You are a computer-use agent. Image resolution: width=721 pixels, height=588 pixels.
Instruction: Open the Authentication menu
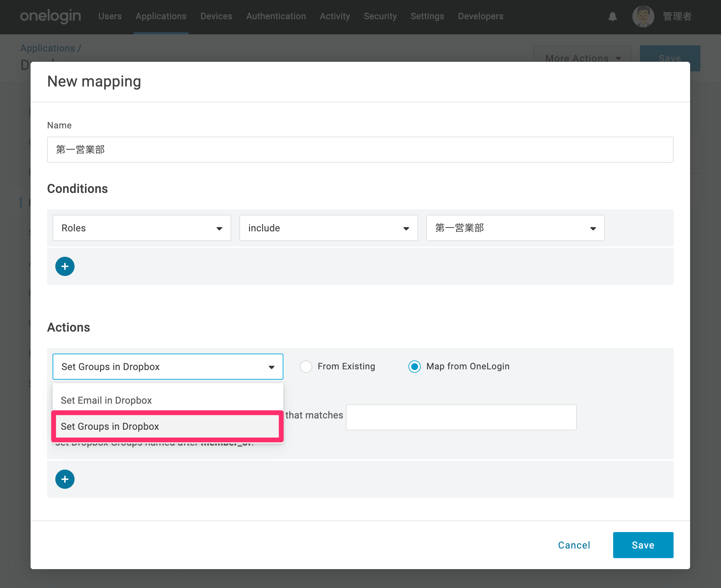pos(276,16)
